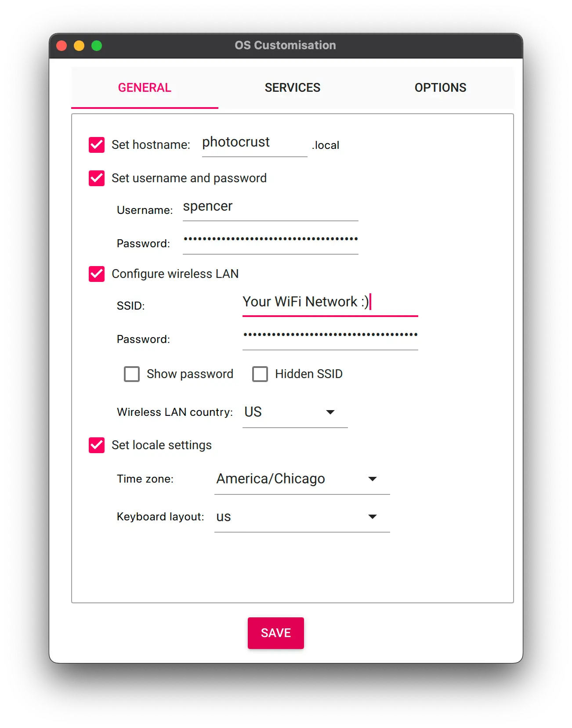Minimize the window with the yellow button
Image resolution: width=572 pixels, height=728 pixels.
tap(79, 46)
